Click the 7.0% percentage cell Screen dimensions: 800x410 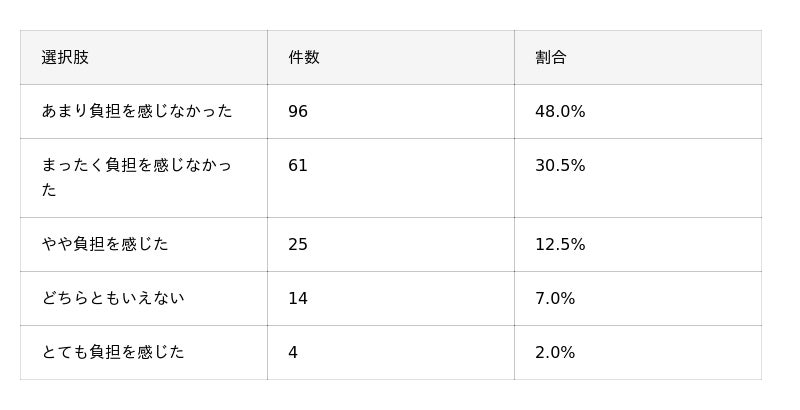coord(638,299)
